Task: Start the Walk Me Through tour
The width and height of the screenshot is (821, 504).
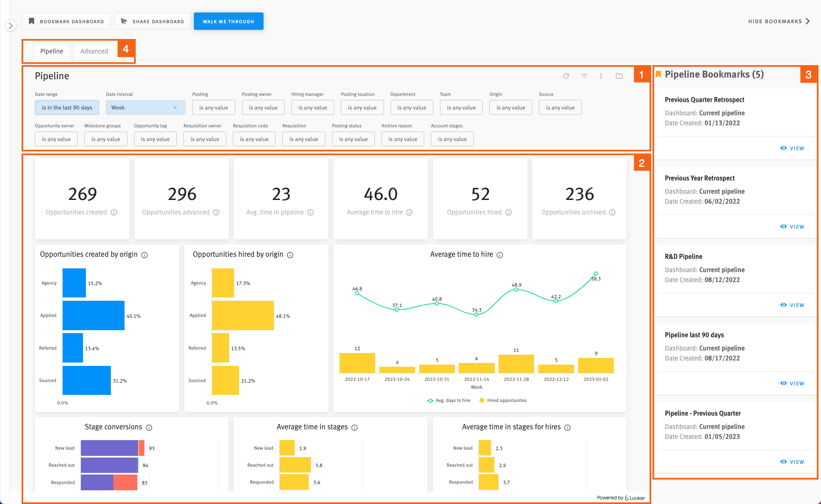Action: (228, 21)
